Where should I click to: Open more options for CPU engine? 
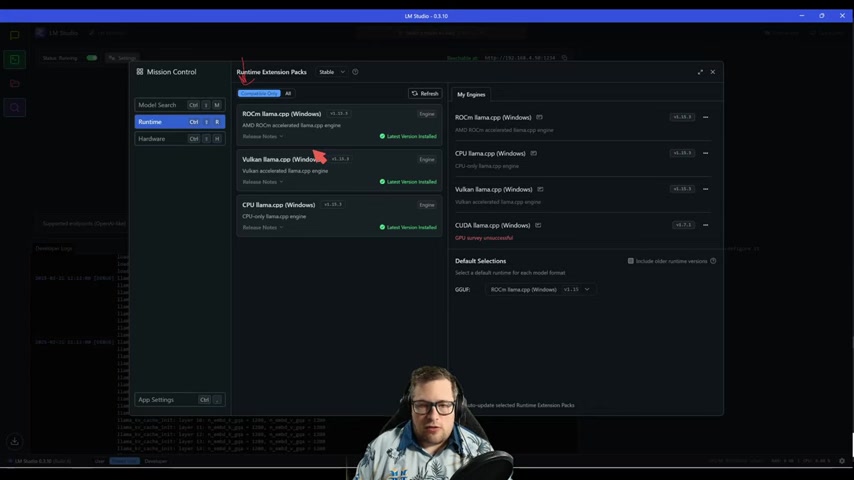point(705,153)
